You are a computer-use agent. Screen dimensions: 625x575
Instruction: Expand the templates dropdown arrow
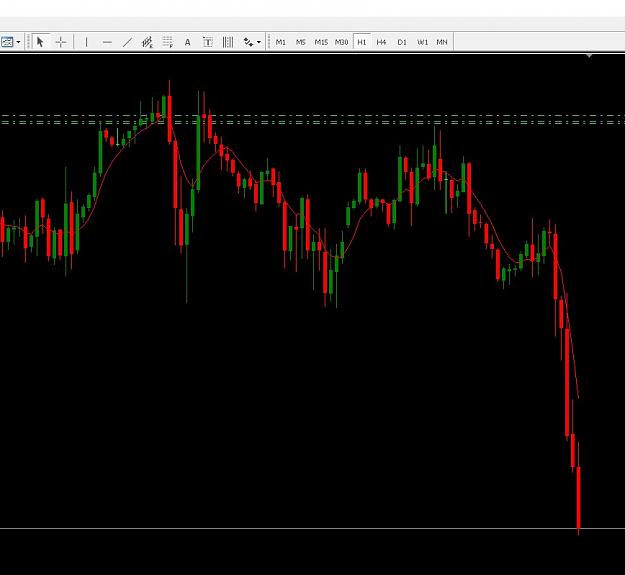click(x=18, y=42)
